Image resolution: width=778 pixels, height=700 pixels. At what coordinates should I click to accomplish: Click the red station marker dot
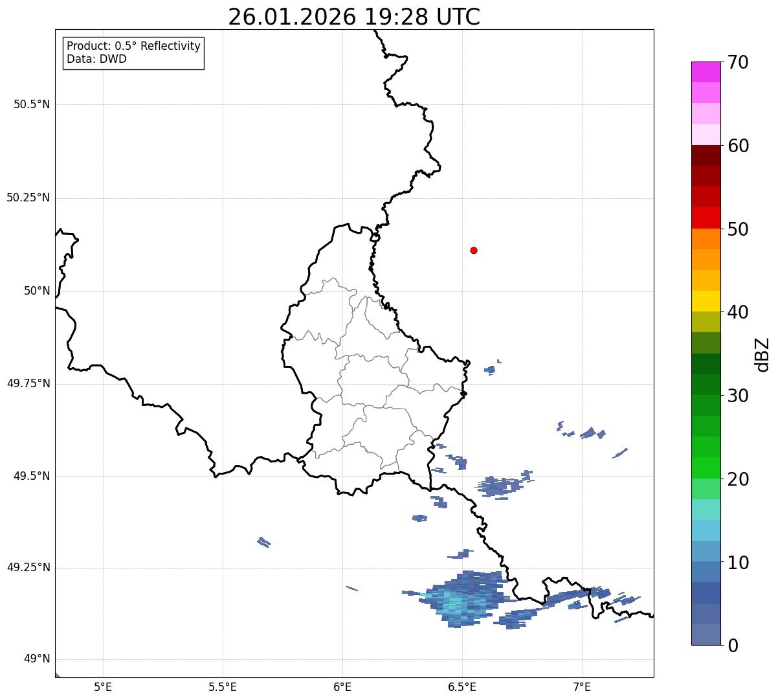pos(474,250)
